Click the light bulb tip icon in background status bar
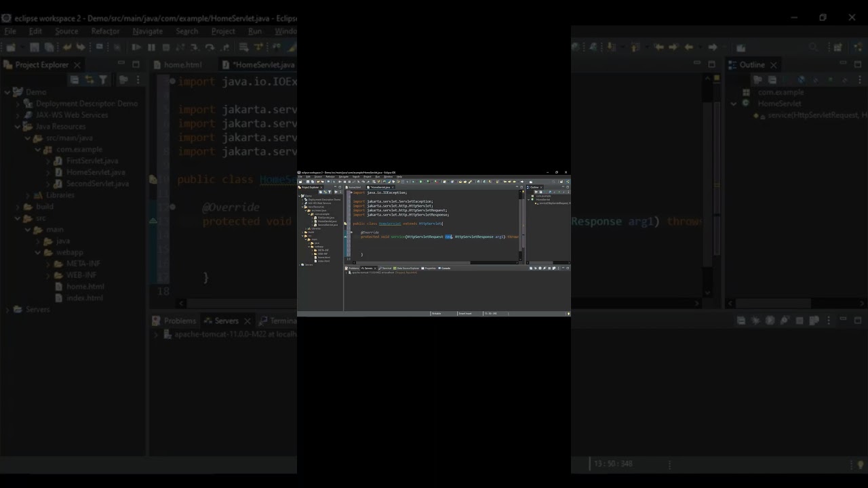 coord(861,465)
